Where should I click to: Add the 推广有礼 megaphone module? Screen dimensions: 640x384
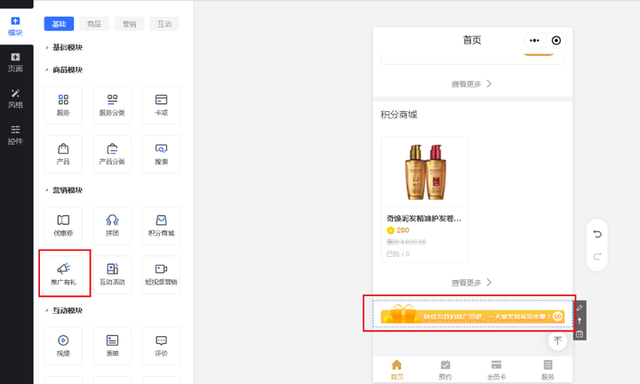click(63, 275)
